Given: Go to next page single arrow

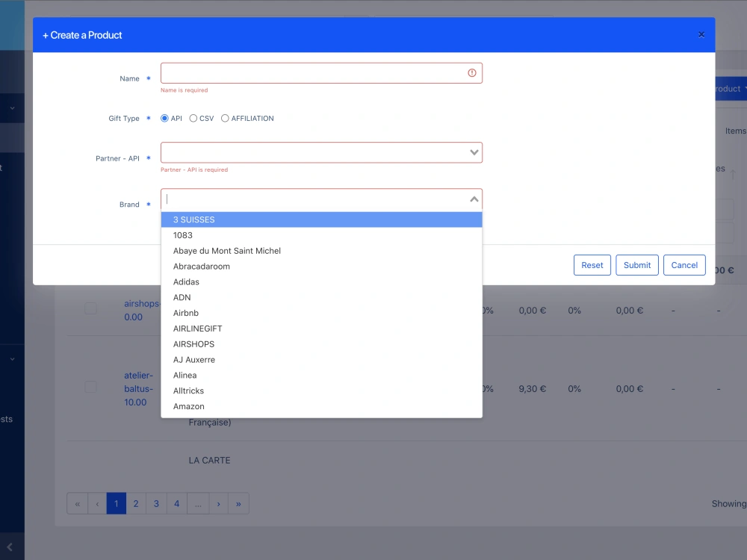Looking at the screenshot, I should point(219,503).
